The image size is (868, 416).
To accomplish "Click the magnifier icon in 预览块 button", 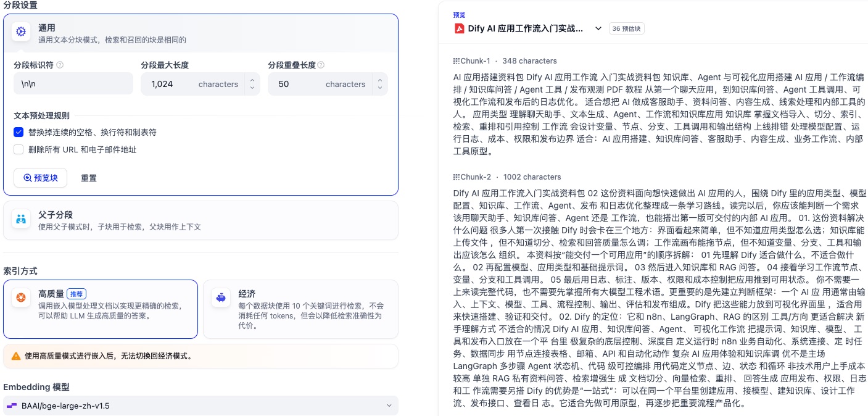I will (x=27, y=178).
